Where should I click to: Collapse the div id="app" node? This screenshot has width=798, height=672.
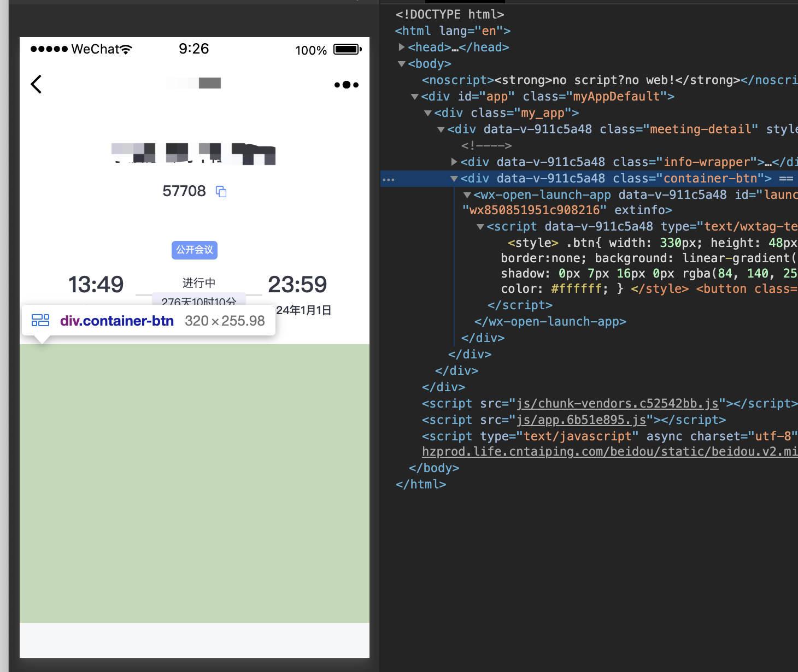pyautogui.click(x=415, y=97)
